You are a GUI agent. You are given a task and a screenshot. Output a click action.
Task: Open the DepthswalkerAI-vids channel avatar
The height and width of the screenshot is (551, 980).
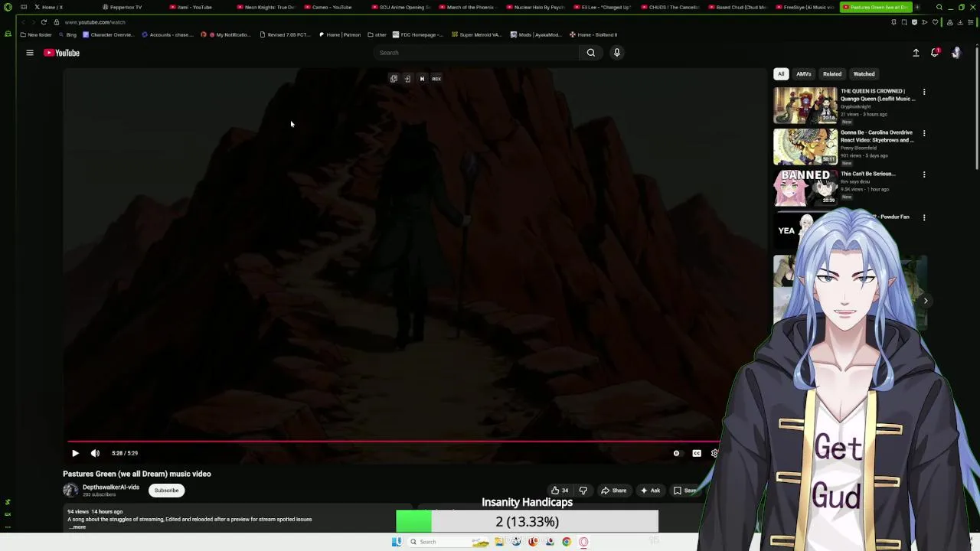pyautogui.click(x=70, y=491)
